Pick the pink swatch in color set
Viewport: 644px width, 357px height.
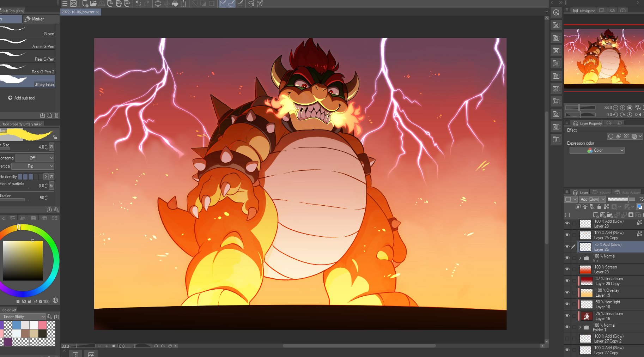pyautogui.click(x=42, y=325)
